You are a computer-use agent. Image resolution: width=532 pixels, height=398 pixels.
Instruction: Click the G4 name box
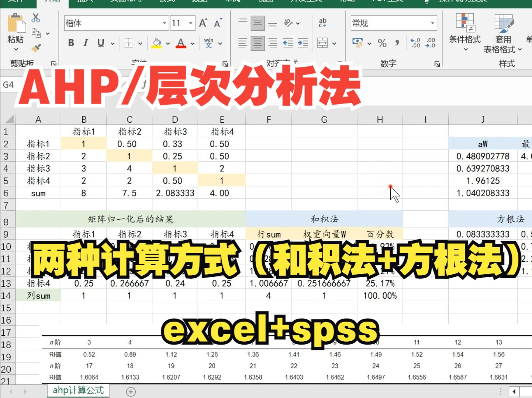pos(8,85)
